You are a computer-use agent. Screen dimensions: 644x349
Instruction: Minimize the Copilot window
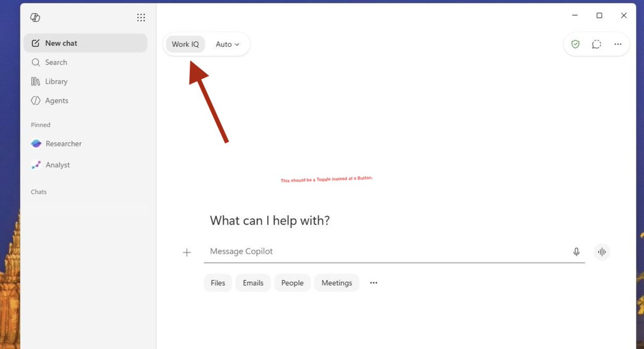pyautogui.click(x=575, y=16)
